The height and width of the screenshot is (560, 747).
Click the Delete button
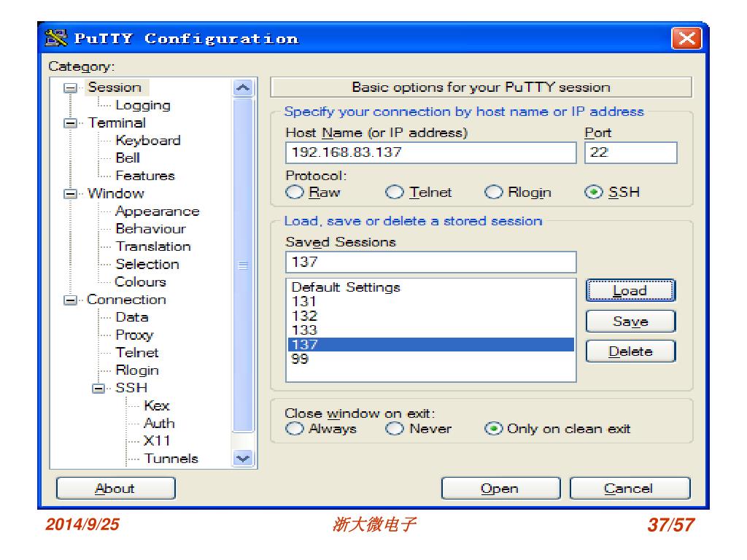coord(630,351)
